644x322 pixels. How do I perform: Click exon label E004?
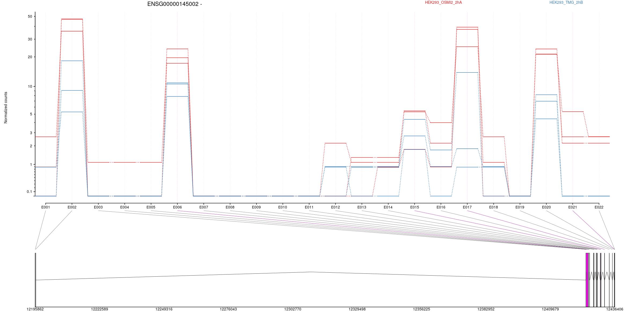pyautogui.click(x=125, y=207)
